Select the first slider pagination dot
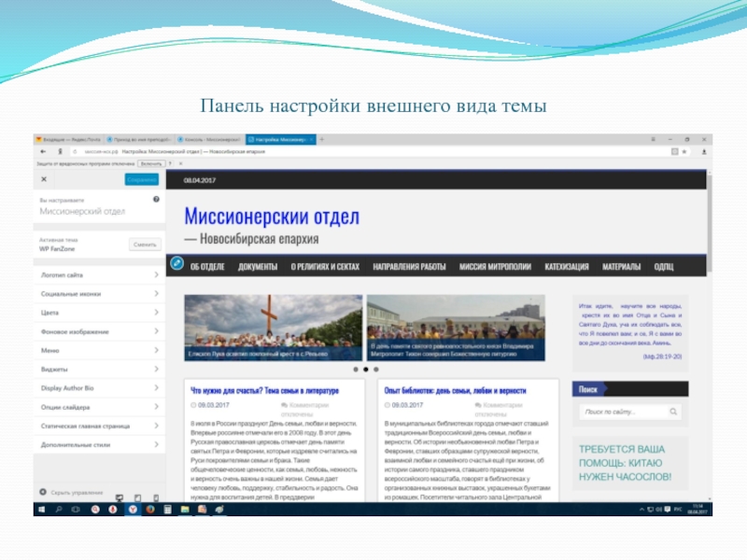Screen dimensions: 747x560 coord(356,370)
